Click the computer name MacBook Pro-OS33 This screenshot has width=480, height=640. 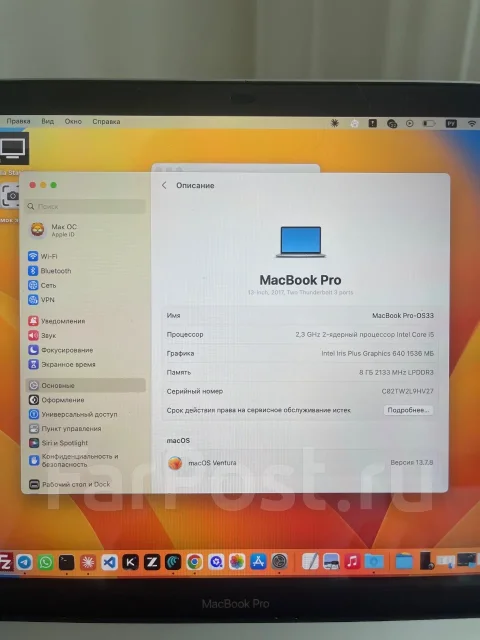click(x=403, y=316)
